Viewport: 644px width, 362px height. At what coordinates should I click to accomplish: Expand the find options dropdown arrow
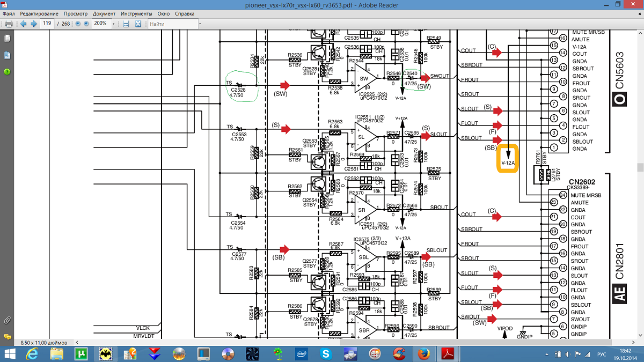pyautogui.click(x=200, y=24)
